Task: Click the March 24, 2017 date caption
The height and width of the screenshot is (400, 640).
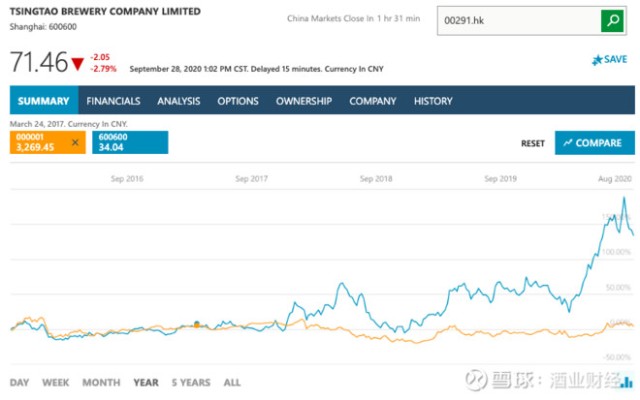Action: 69,124
